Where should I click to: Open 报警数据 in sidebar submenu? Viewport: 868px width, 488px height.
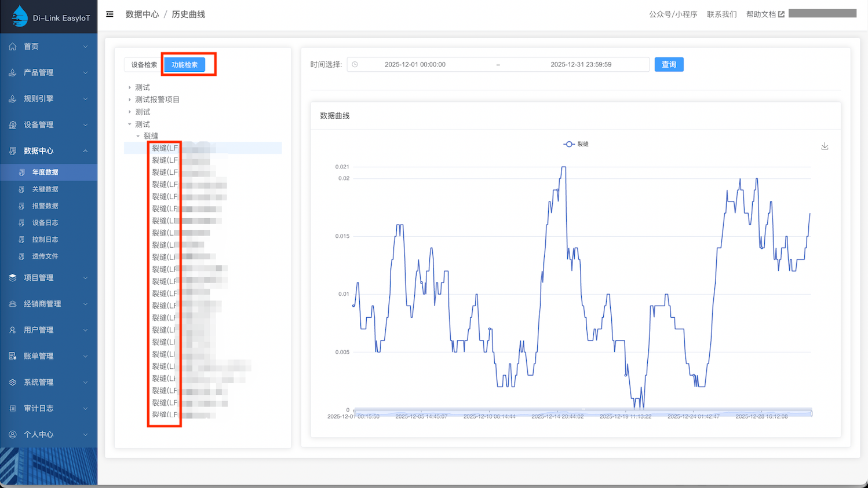click(x=45, y=206)
